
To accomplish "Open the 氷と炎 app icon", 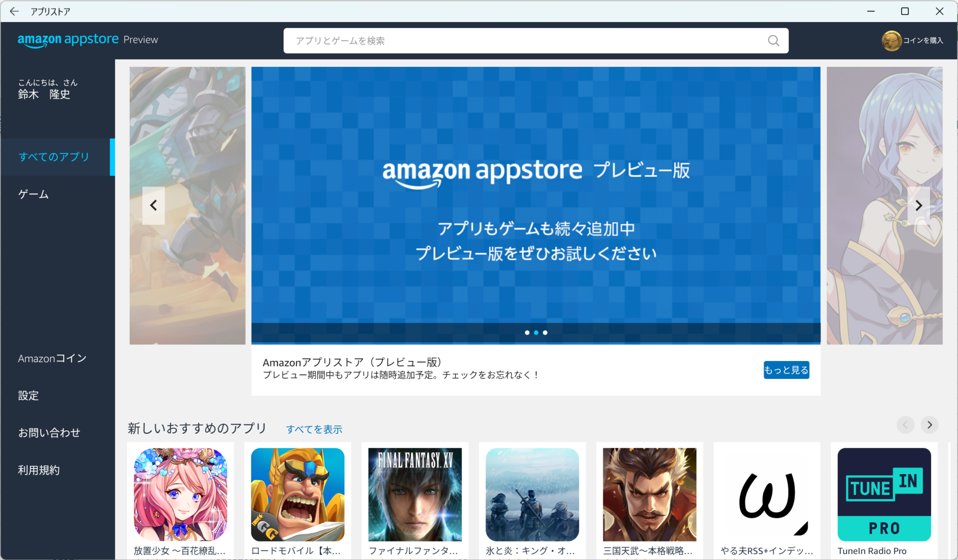I will click(532, 494).
